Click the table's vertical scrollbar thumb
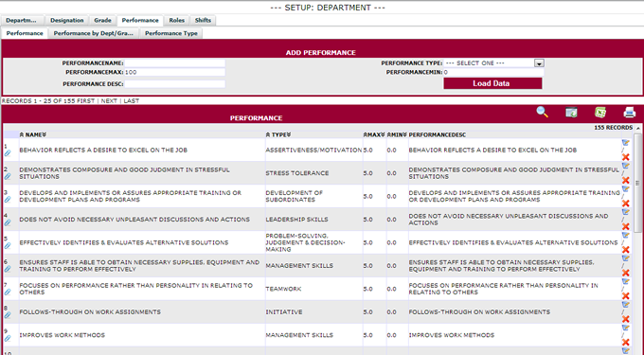This screenshot has height=355, width=644. (x=637, y=183)
